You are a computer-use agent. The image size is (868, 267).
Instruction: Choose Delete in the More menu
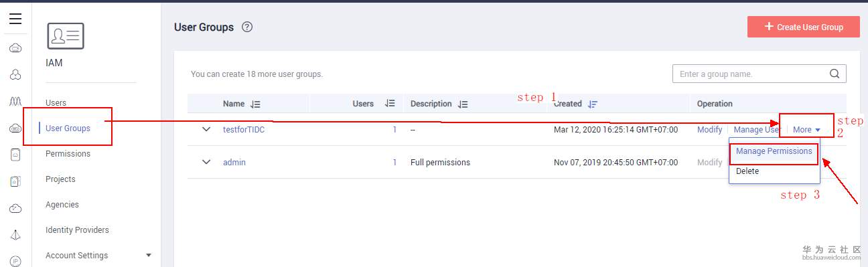point(747,171)
